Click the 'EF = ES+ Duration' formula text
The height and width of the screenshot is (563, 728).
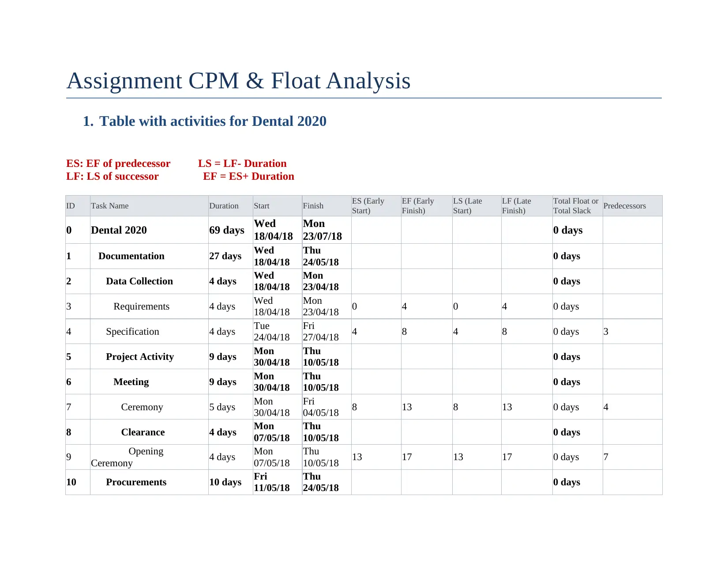point(248,176)
